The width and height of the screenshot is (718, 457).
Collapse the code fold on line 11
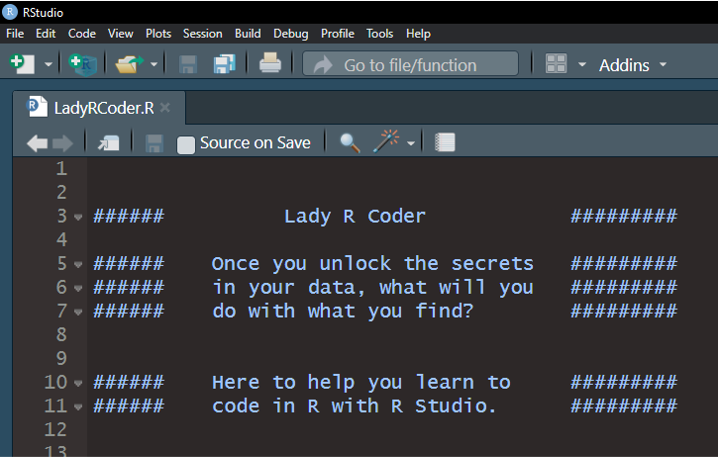pos(78,407)
